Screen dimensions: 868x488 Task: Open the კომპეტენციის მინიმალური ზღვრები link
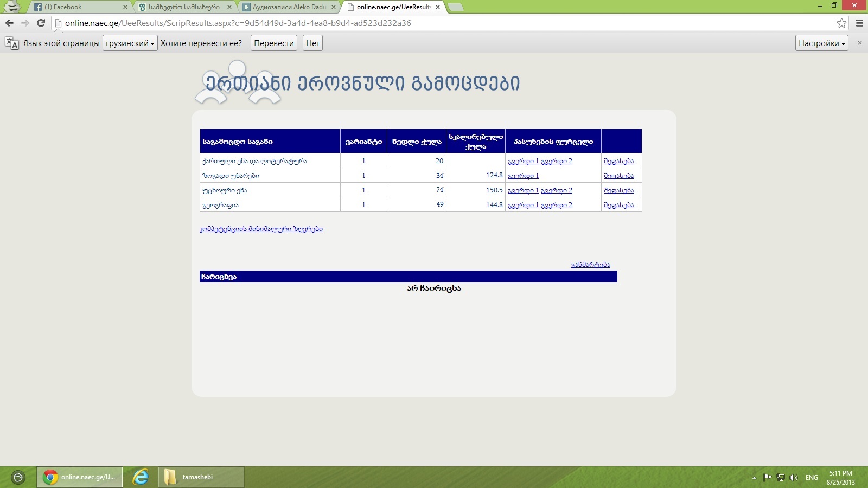[261, 229]
